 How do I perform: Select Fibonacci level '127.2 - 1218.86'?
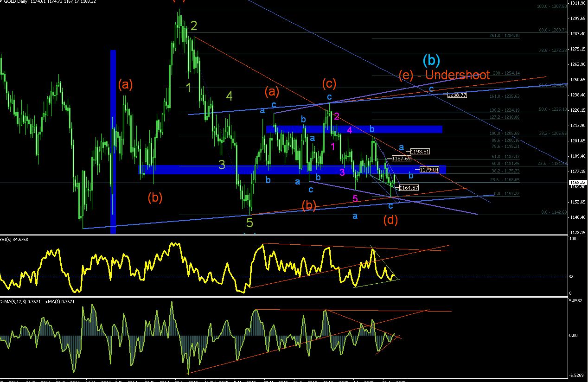coord(505,117)
